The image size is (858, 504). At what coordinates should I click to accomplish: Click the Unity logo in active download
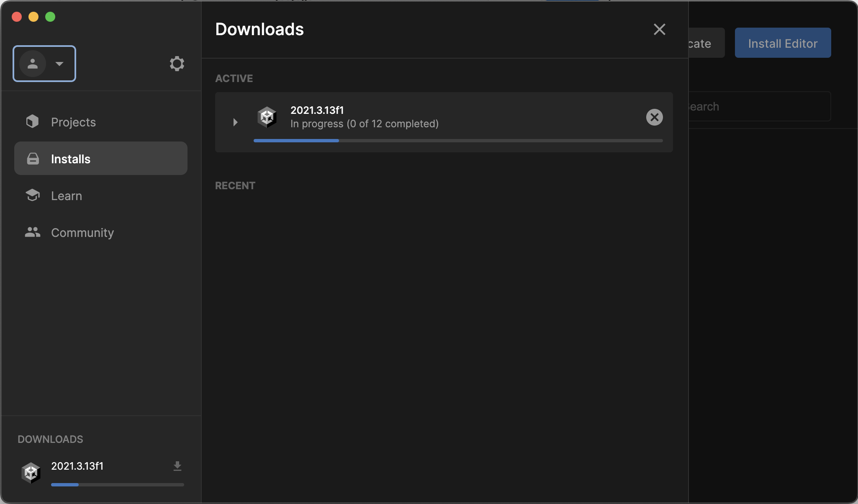tap(267, 117)
